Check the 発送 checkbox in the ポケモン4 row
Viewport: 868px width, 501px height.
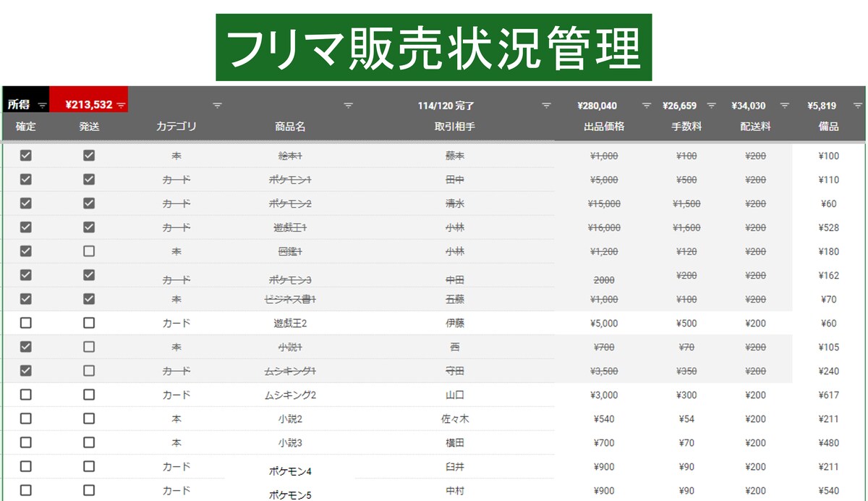89,466
